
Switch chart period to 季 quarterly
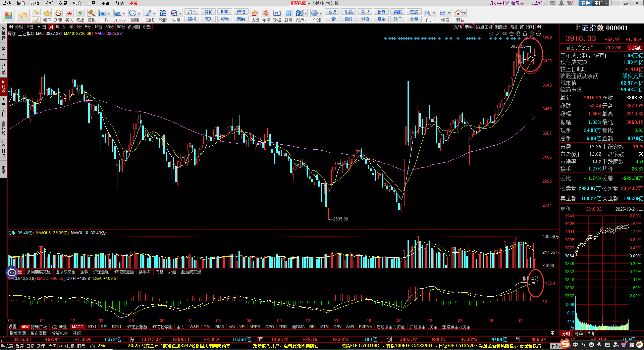(x=64, y=27)
